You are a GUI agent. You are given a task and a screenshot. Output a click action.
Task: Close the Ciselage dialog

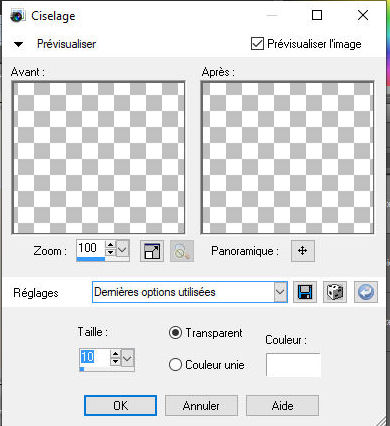363,15
